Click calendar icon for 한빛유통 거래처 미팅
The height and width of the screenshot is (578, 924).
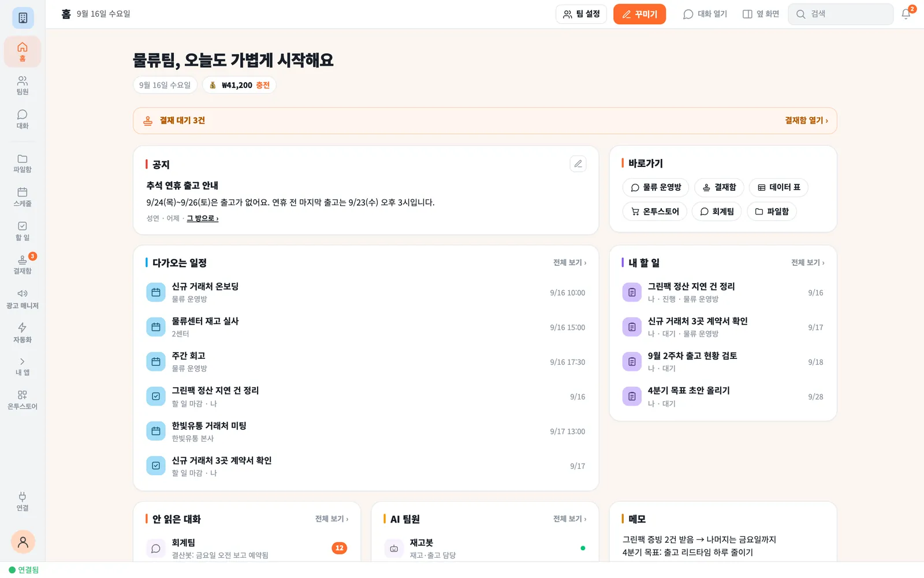[x=156, y=431]
